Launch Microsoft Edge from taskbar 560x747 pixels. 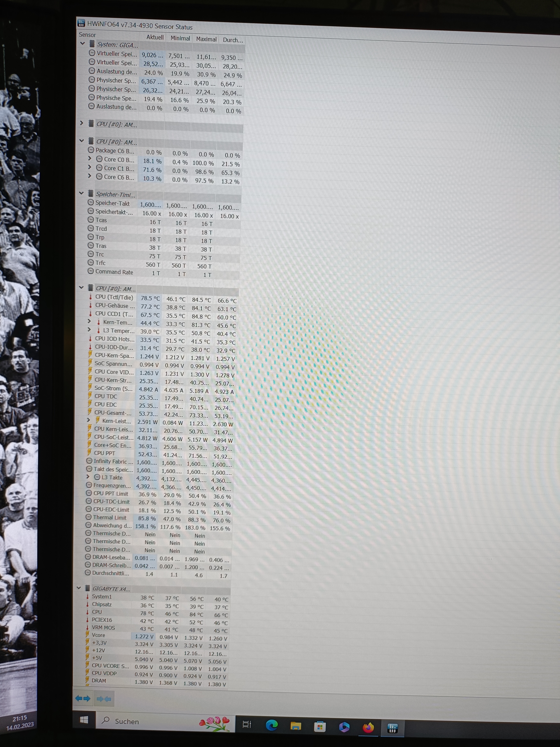tap(272, 725)
